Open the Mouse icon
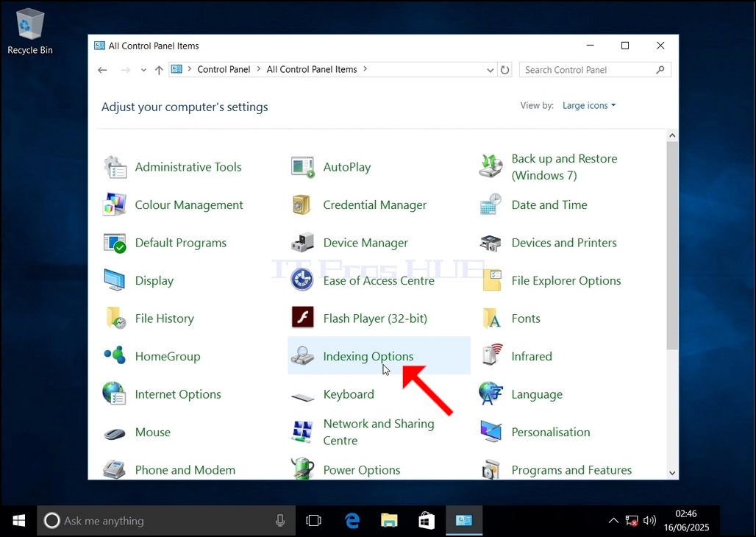This screenshot has width=756, height=537. (x=115, y=433)
